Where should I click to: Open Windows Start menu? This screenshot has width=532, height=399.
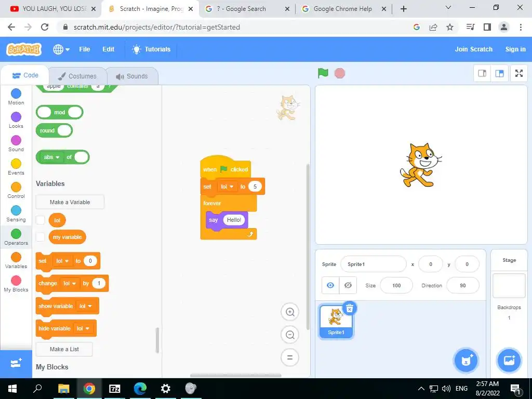[x=12, y=389]
